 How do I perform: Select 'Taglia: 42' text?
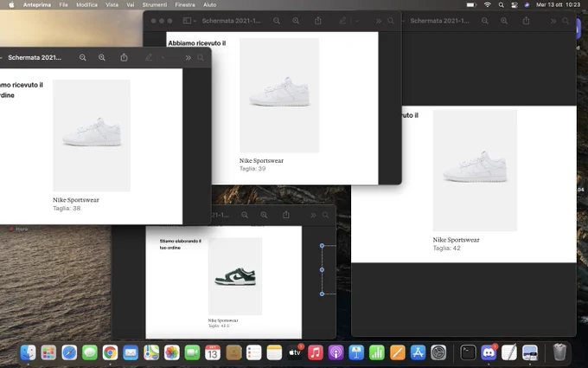[447, 248]
